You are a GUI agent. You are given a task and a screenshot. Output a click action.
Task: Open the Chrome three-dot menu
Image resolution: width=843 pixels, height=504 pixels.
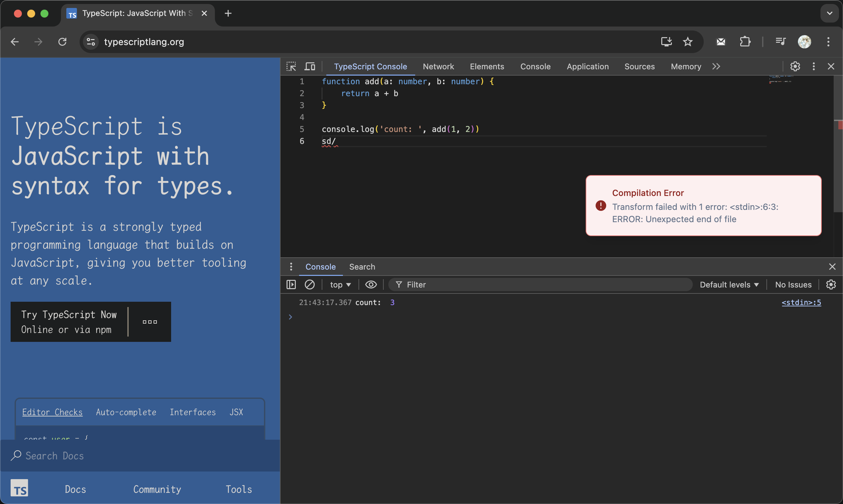click(x=828, y=42)
